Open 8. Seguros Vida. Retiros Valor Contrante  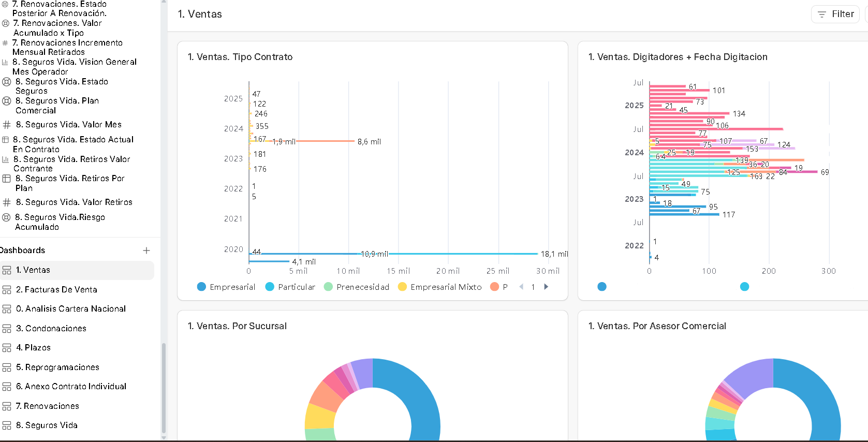(x=71, y=164)
